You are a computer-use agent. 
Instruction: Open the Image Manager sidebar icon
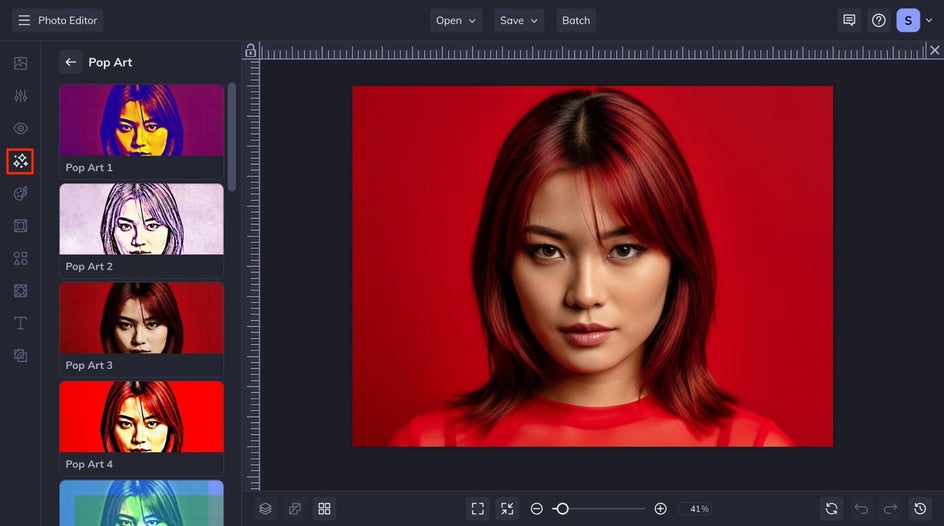pos(20,63)
